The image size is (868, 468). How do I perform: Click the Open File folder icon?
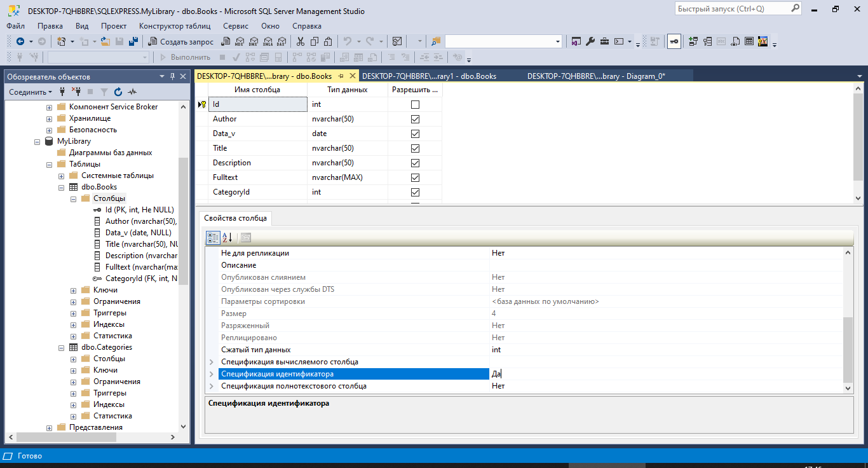tap(105, 41)
